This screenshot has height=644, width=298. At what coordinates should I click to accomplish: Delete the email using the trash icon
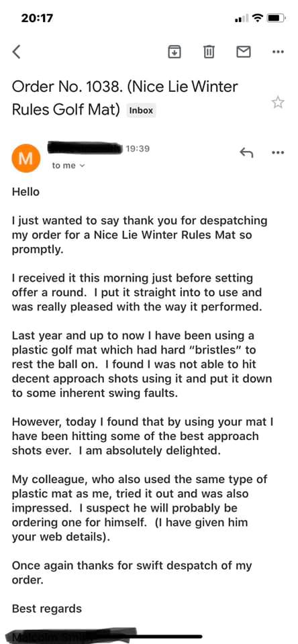click(209, 52)
